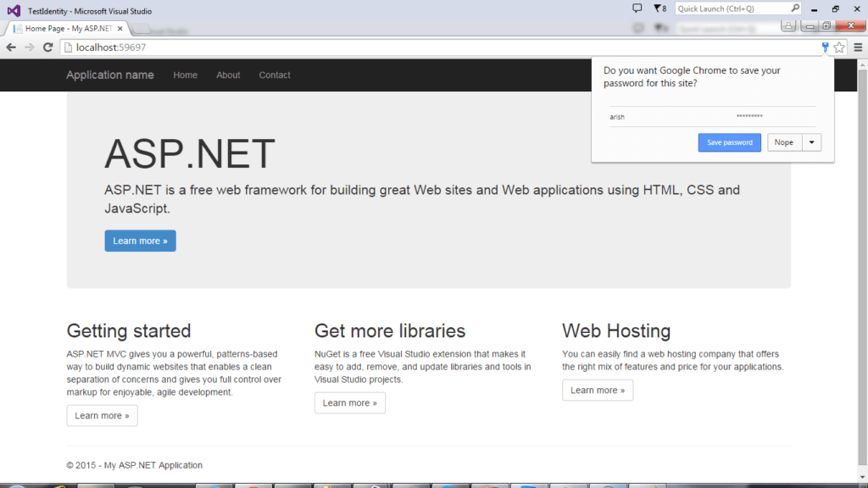Screen dimensions: 868x488
Task: Bookmark this page with the star icon
Action: coord(839,47)
